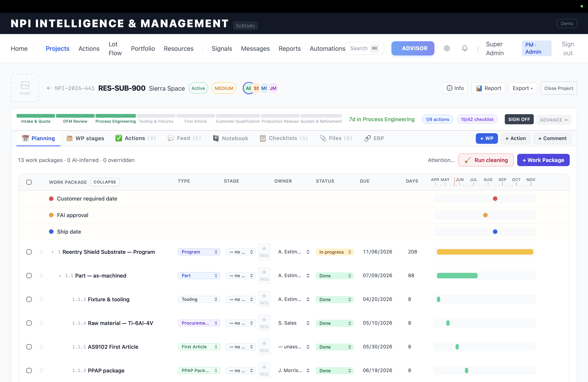Click the COLLAPSE button in header
This screenshot has width=588, height=382.
point(105,182)
